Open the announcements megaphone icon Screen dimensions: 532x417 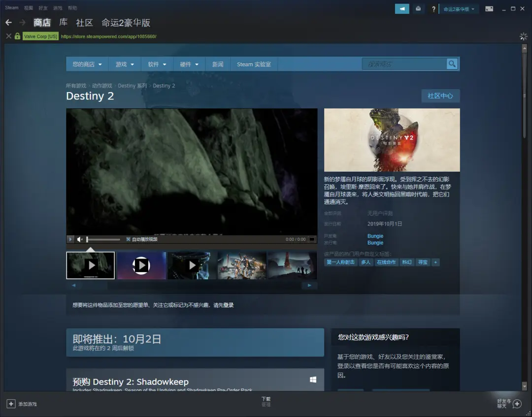point(402,9)
